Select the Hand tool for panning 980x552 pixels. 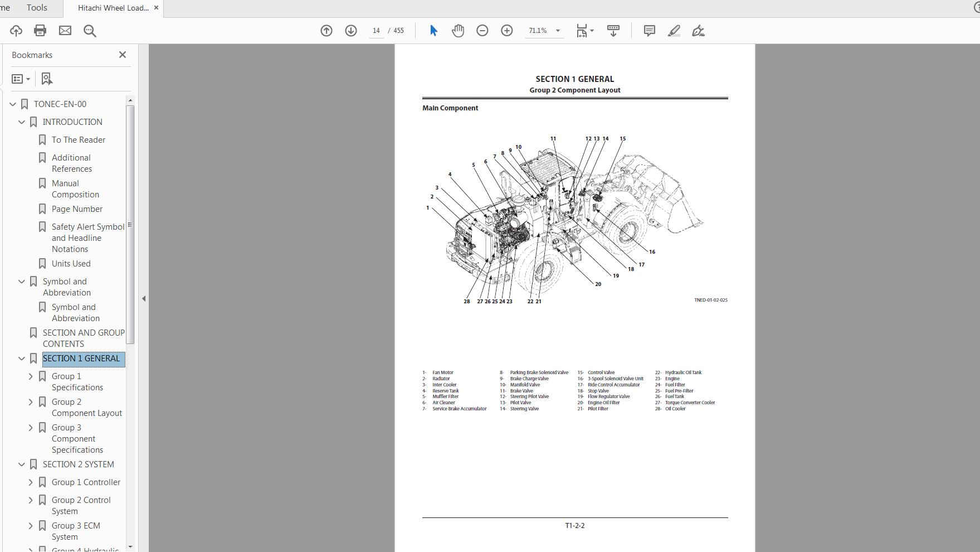457,31
